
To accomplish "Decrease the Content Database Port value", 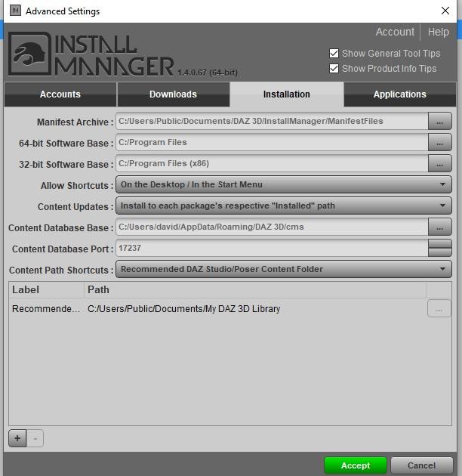I will coord(440,252).
